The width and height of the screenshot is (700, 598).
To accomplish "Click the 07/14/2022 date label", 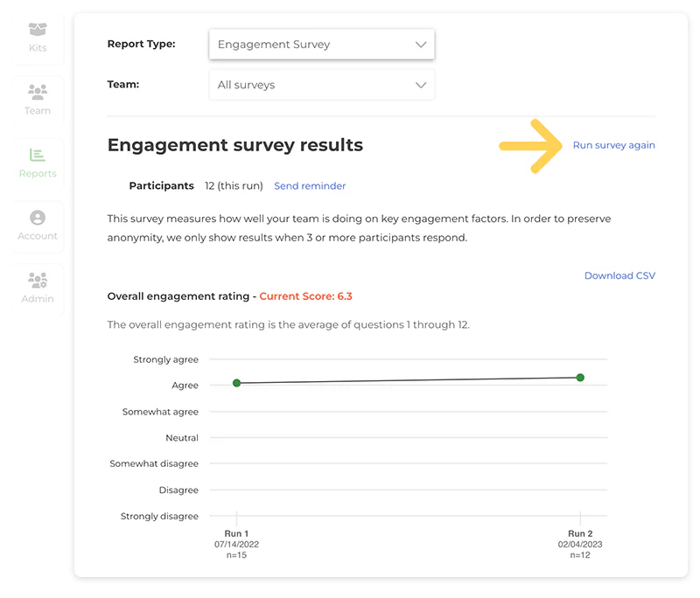I will 236,544.
